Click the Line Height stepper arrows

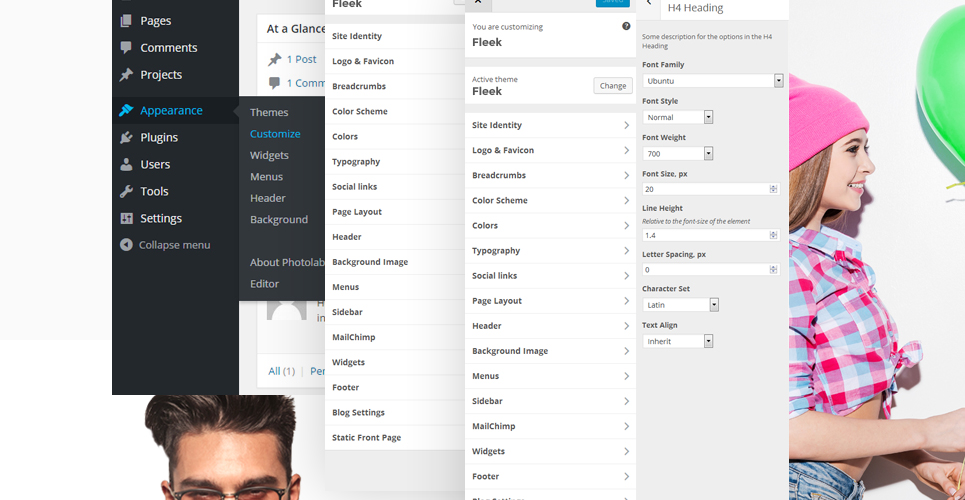click(774, 235)
